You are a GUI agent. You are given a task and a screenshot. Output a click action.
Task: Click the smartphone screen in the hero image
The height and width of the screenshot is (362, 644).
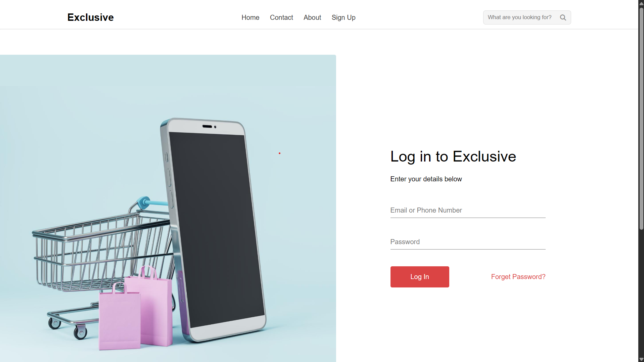[x=217, y=228]
